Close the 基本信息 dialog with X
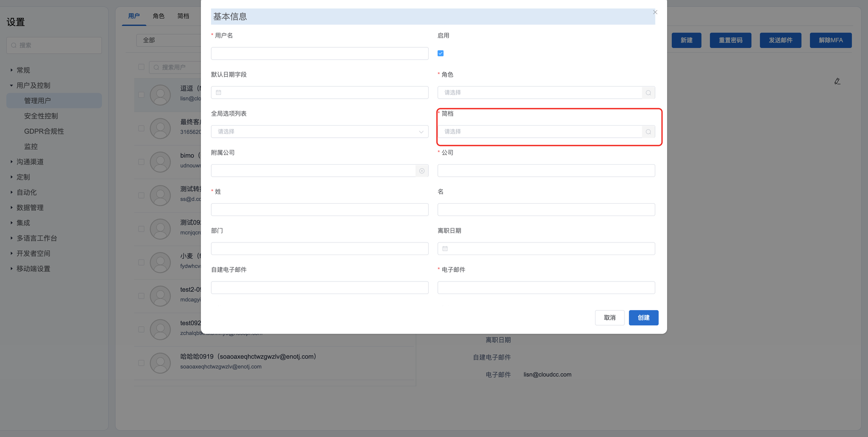868x437 pixels. click(655, 12)
